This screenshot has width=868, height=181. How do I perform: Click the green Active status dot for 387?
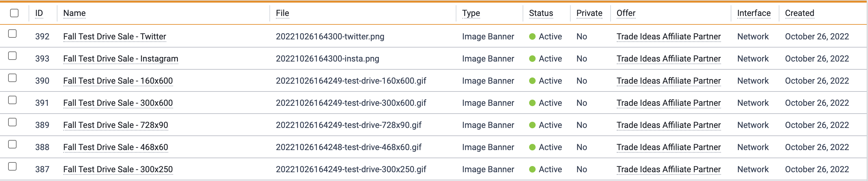tap(532, 170)
